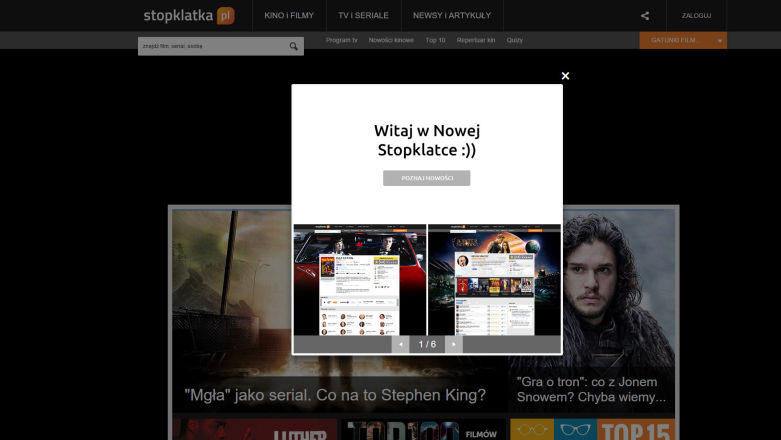Screen dimensions: 781x440
Task: Click left preview screenshot with red car
Action: pos(360,280)
